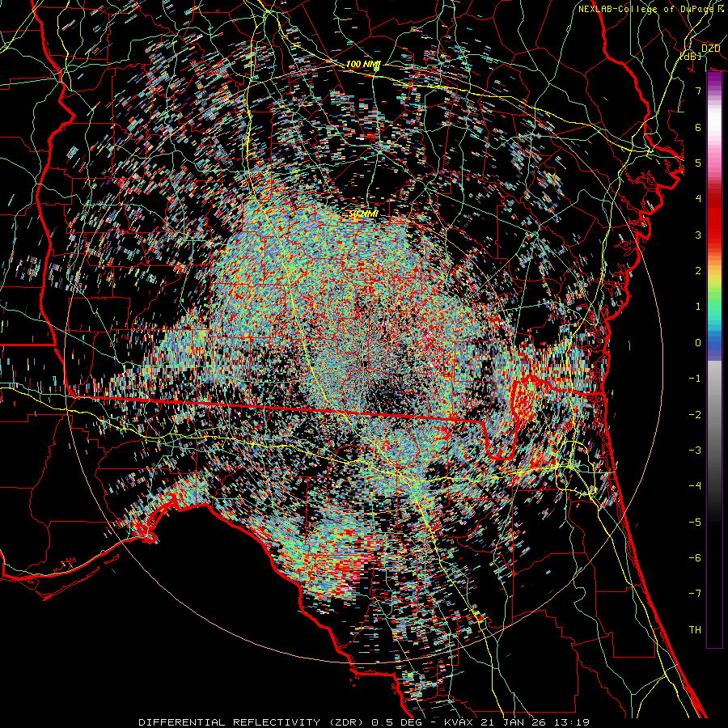The width and height of the screenshot is (728, 728).
Task: Select the positive 2 dB legend value
Action: coord(698,271)
